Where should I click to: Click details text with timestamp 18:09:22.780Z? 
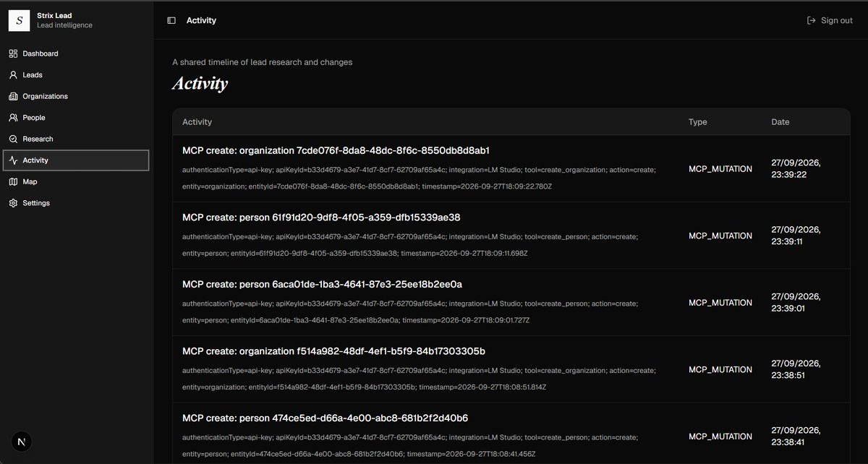point(420,178)
